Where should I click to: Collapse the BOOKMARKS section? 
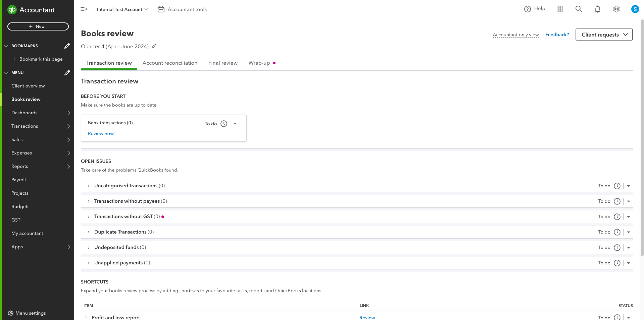(6, 46)
